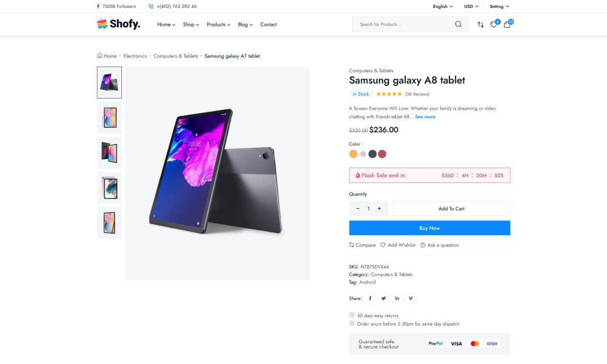Share product on Twitter

pyautogui.click(x=383, y=298)
